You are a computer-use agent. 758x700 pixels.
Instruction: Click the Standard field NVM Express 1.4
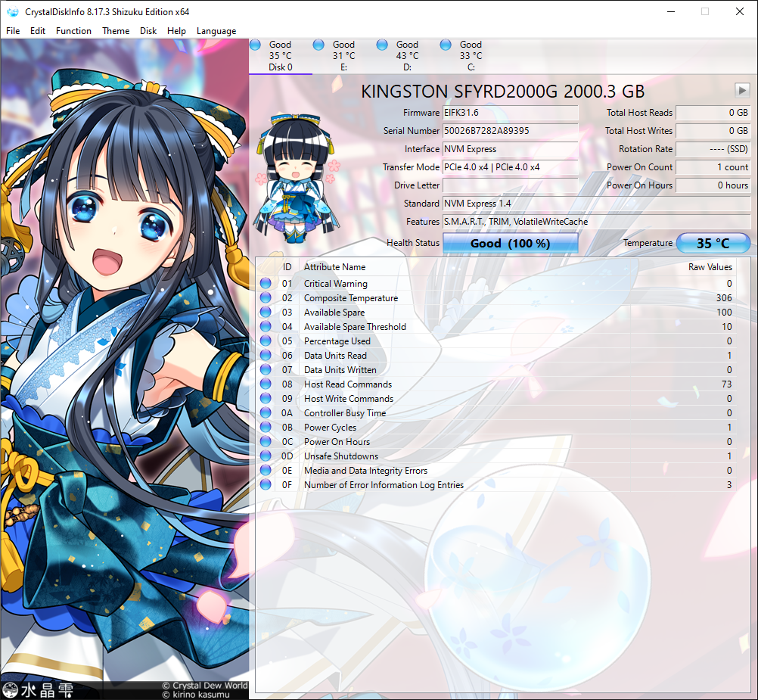[x=597, y=204]
